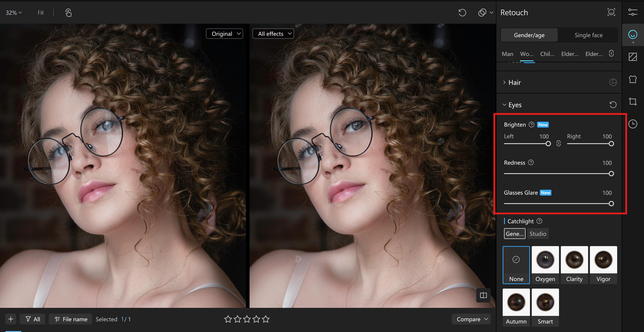The height and width of the screenshot is (332, 644).
Task: Toggle the split-view compare icon on photo
Action: click(x=483, y=295)
